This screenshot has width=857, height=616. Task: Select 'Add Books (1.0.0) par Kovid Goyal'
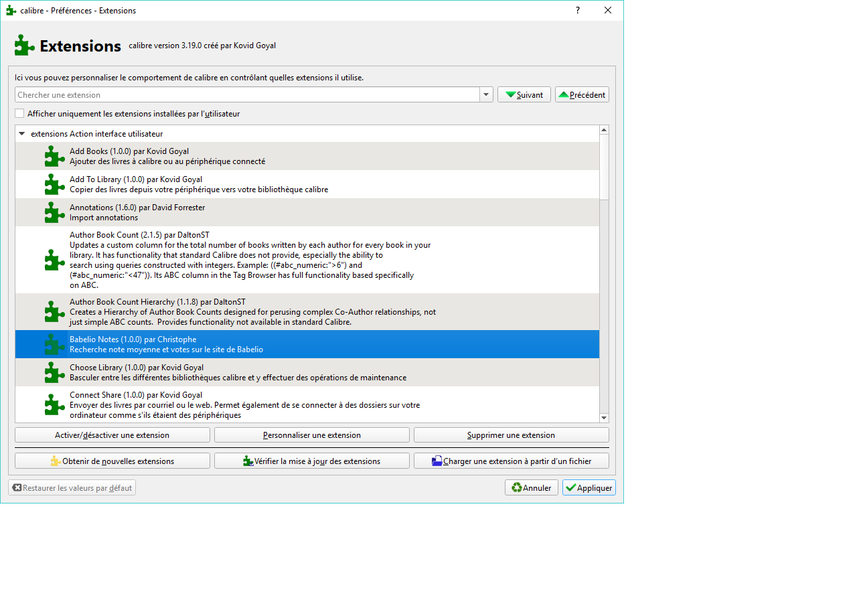coord(307,156)
